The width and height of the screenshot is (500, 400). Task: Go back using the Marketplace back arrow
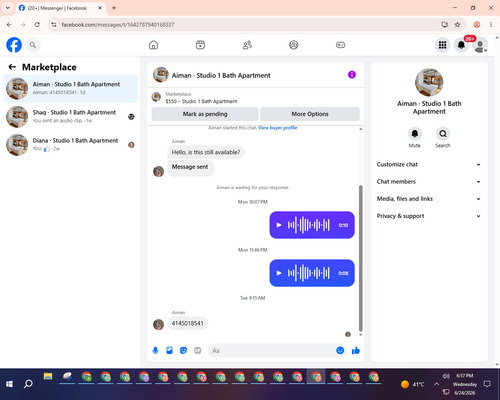pos(12,67)
